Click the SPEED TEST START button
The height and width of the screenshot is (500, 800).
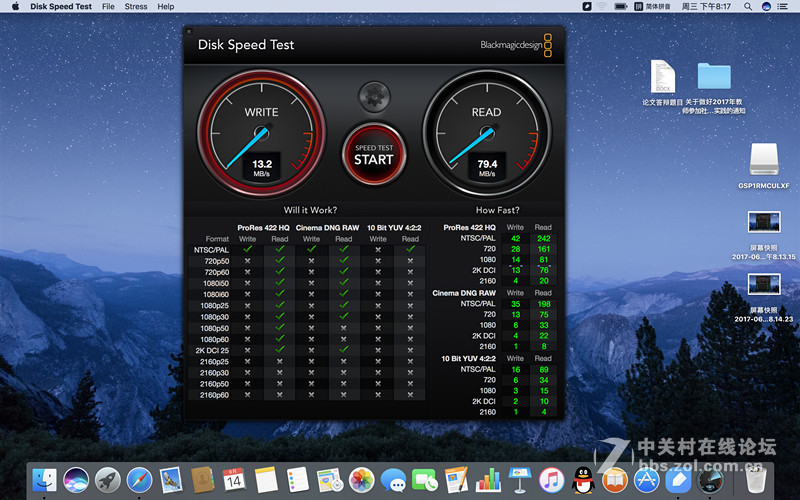(374, 154)
